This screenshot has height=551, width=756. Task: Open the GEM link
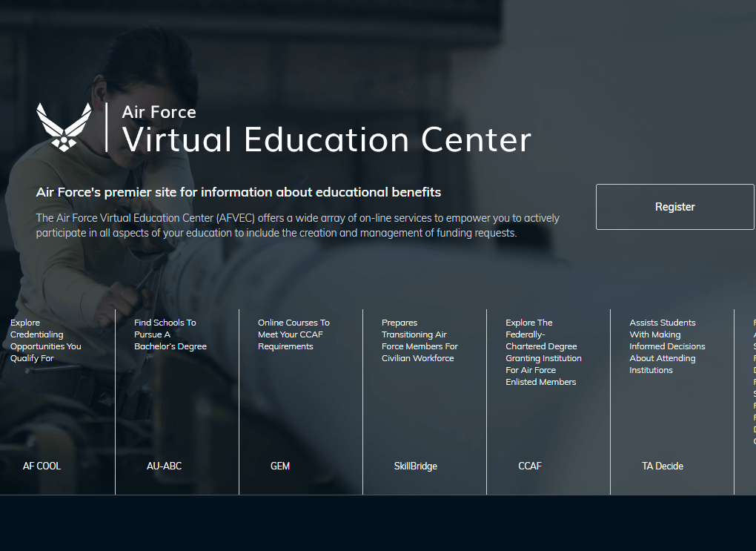point(280,466)
